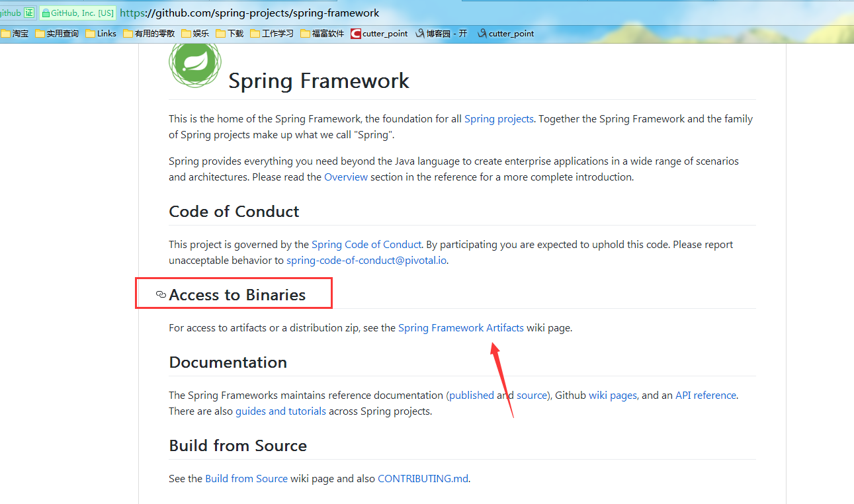The width and height of the screenshot is (854, 504).
Task: Open the Spring Framework Artifacts link
Action: 461,328
